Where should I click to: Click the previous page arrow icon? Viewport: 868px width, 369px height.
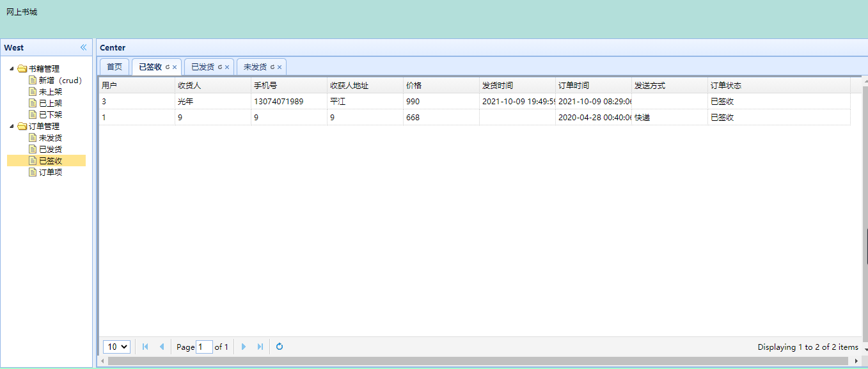click(x=161, y=347)
